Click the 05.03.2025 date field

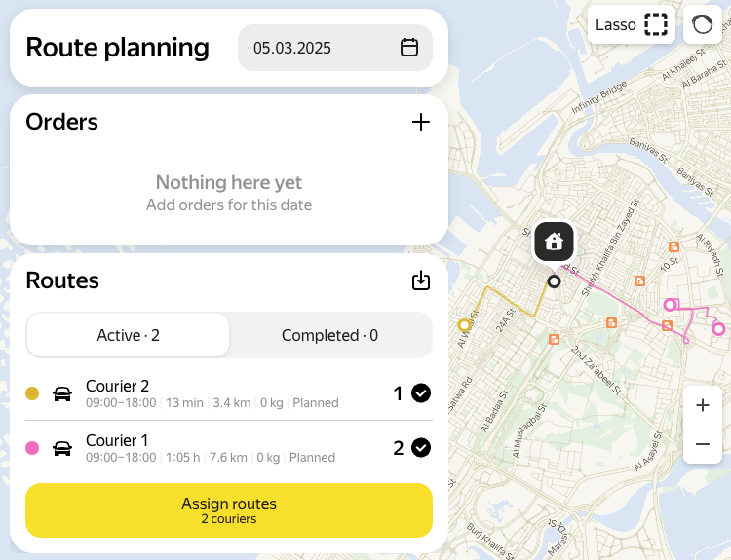(x=312, y=48)
